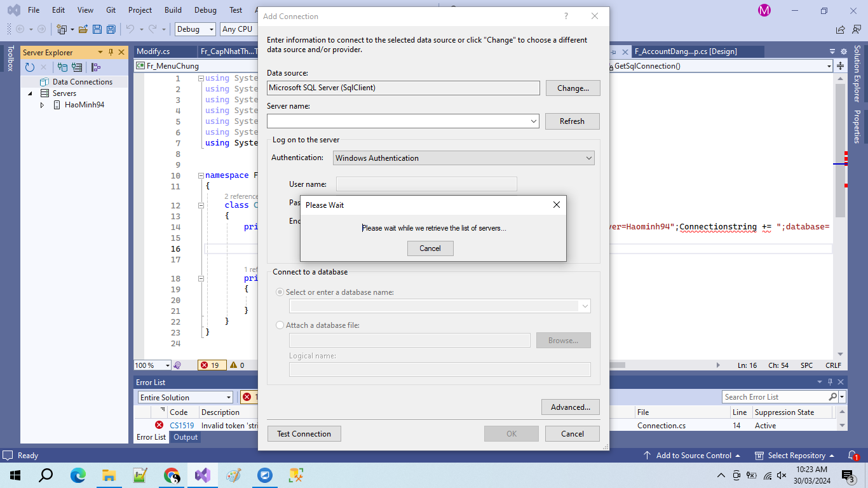Viewport: 868px width, 488px height.
Task: Open Microsoft Edge from the taskbar
Action: tap(78, 475)
